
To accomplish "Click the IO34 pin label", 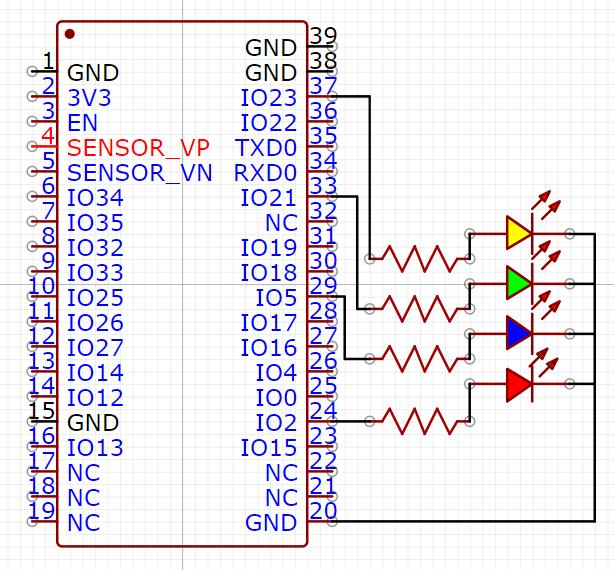I will (95, 198).
